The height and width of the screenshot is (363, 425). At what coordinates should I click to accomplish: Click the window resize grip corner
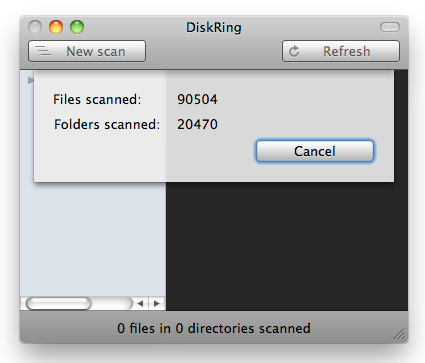400,334
